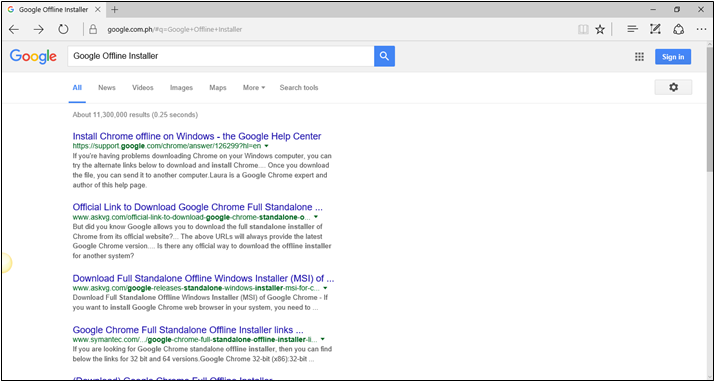The height and width of the screenshot is (382, 714).
Task: Add page to favorites with star icon
Action: (x=600, y=30)
